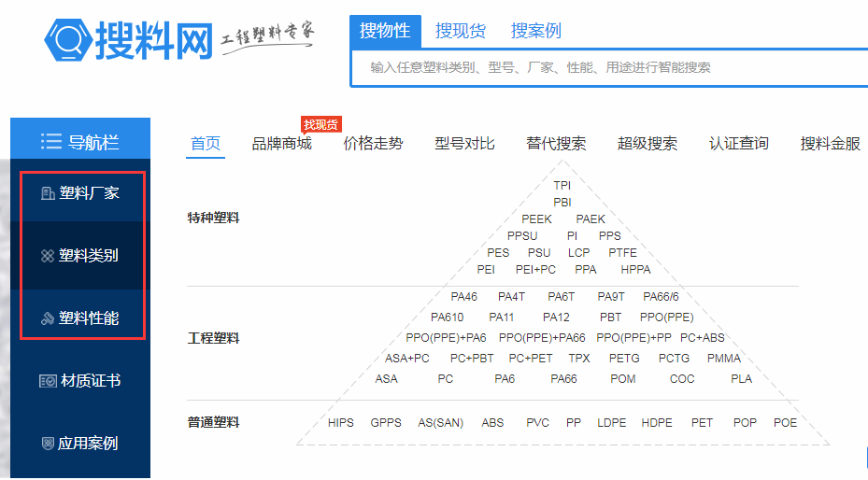Click the 搜料网 hexagon logo icon
Viewport: 868px width, 480px height.
67,38
